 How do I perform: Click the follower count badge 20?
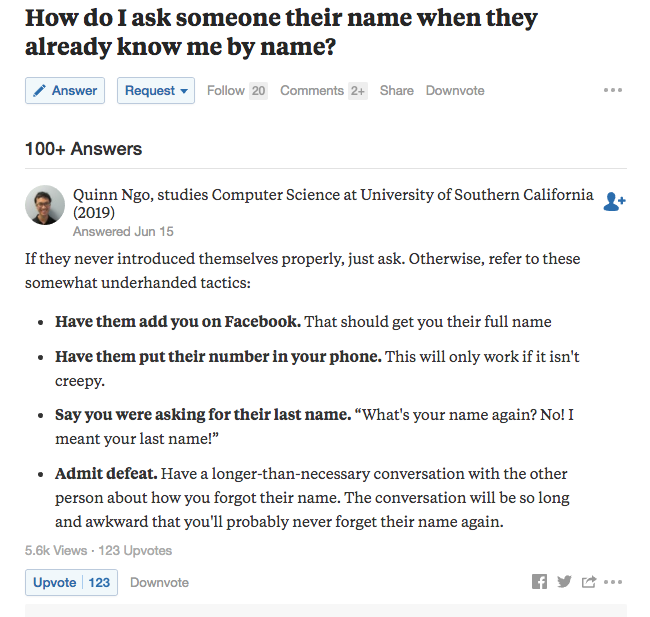tap(258, 91)
